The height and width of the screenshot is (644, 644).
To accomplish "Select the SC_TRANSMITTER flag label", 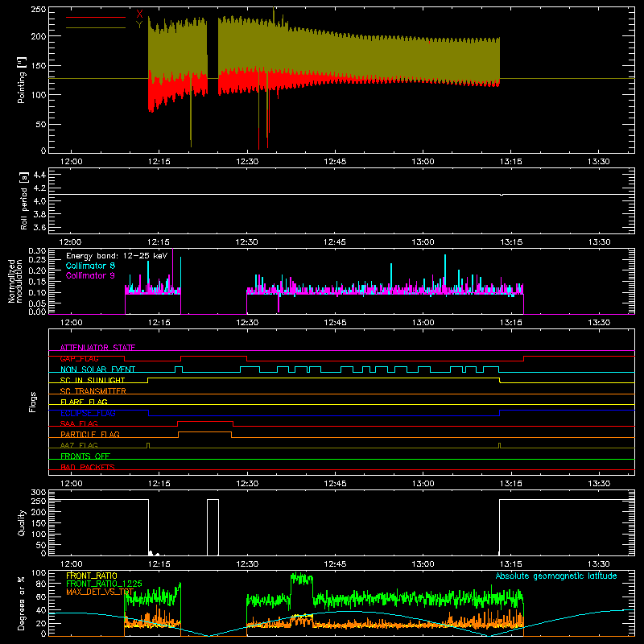I will [x=93, y=390].
